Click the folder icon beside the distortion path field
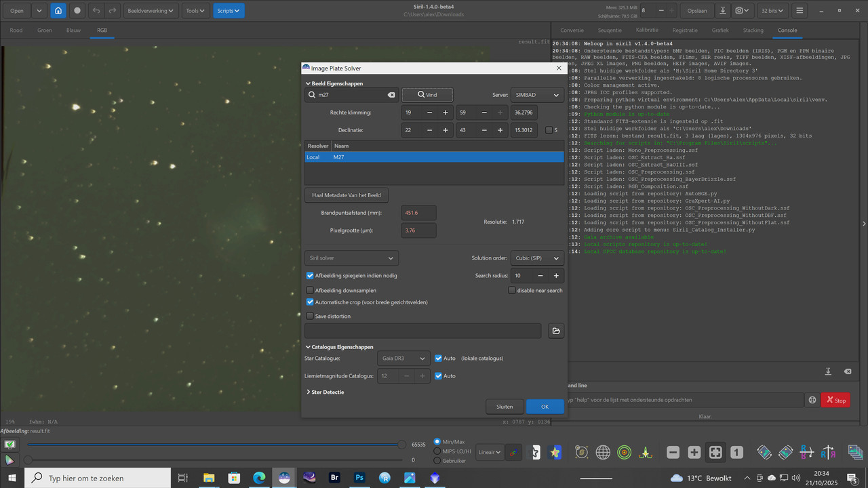The width and height of the screenshot is (868, 488). 555,331
